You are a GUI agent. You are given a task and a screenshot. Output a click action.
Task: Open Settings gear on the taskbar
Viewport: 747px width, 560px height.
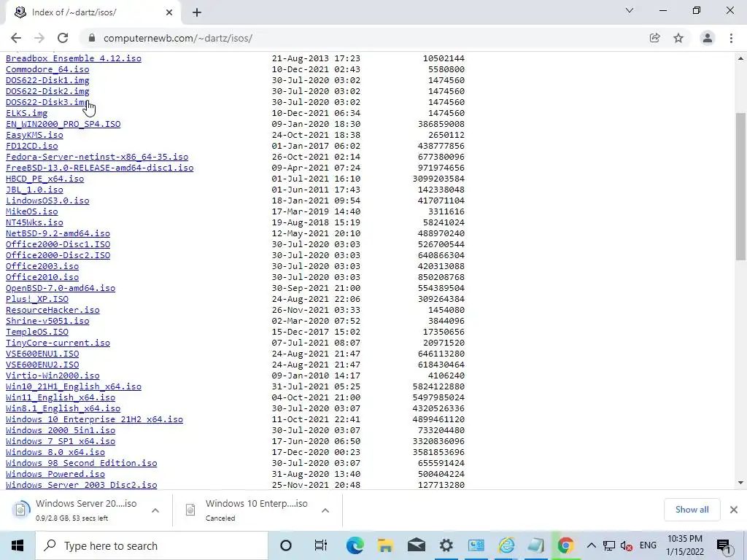tap(446, 545)
